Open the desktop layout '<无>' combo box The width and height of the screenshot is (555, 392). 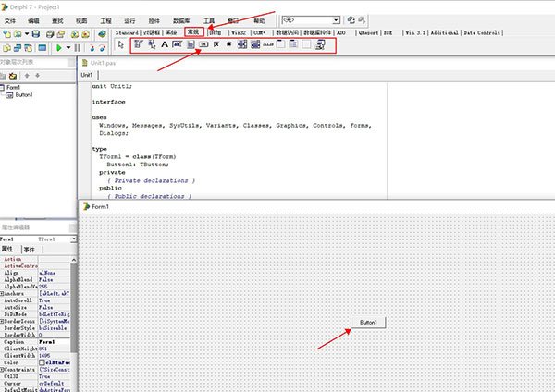point(311,20)
